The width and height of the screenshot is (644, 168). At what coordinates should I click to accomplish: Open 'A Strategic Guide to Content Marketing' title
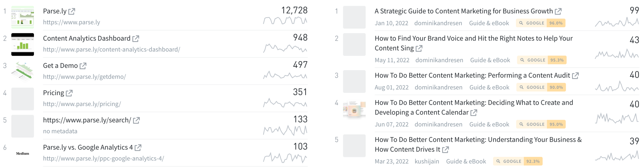463,11
